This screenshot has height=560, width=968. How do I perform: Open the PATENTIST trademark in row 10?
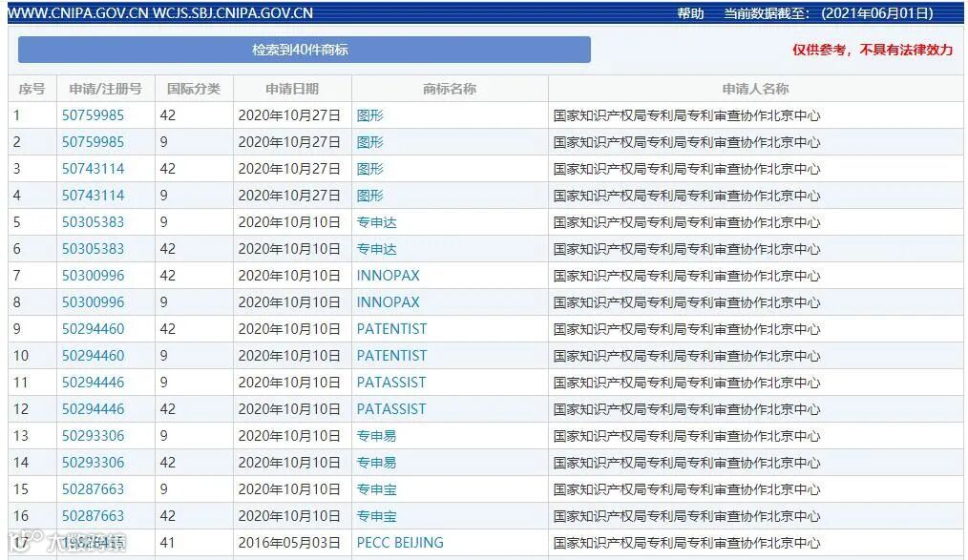click(391, 356)
